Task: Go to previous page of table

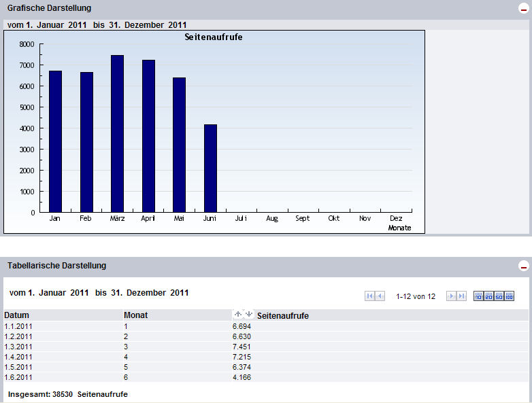Action: (x=380, y=296)
